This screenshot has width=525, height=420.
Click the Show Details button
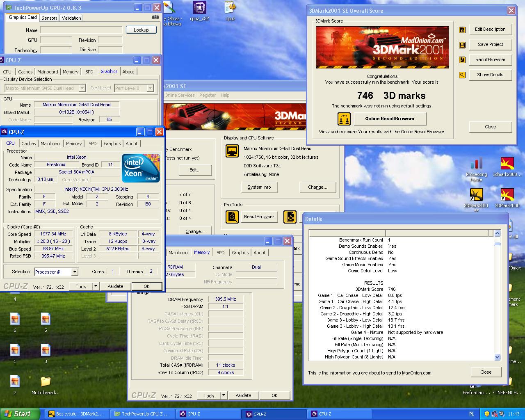point(490,75)
